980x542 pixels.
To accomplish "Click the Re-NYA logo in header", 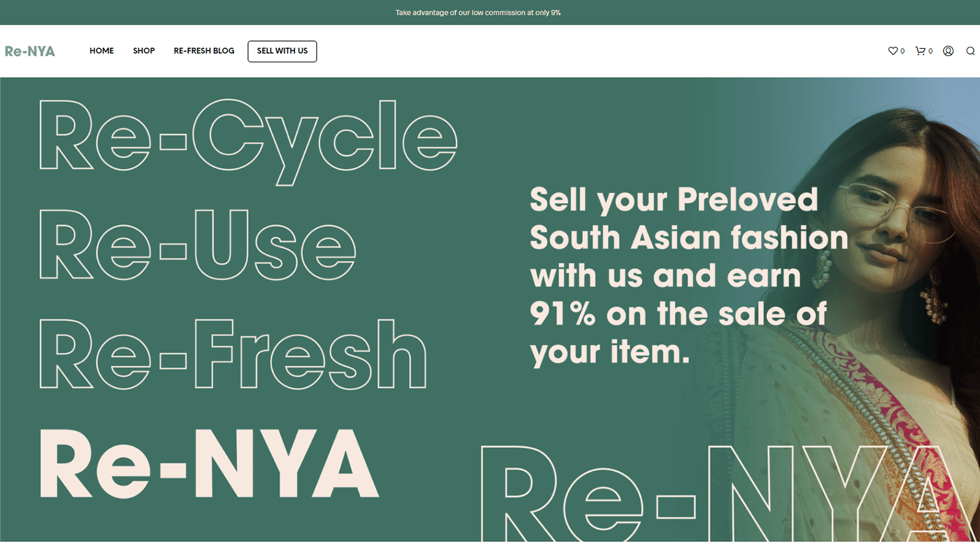I will click(x=30, y=51).
